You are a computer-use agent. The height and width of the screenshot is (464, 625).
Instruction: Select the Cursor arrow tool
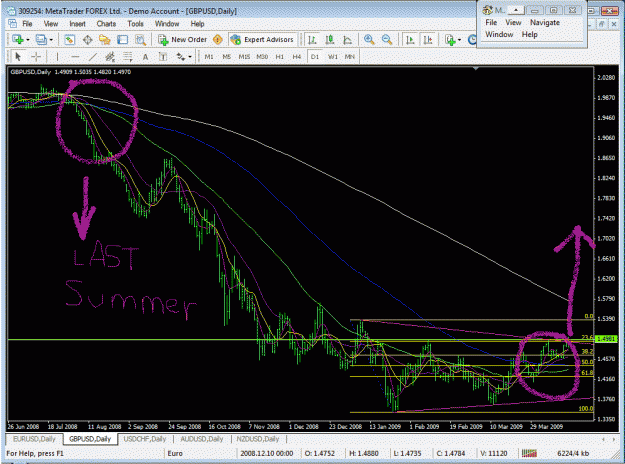point(18,57)
